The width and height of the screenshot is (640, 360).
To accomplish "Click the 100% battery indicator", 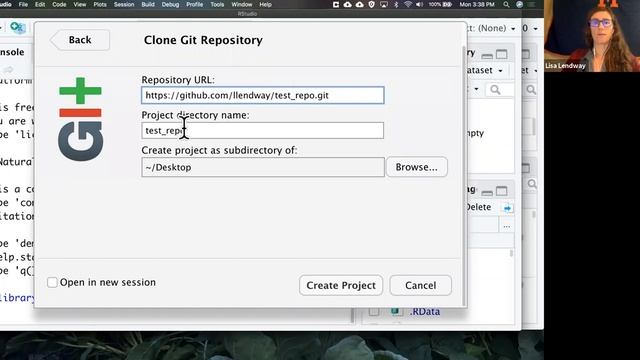I will pyautogui.click(x=440, y=4).
